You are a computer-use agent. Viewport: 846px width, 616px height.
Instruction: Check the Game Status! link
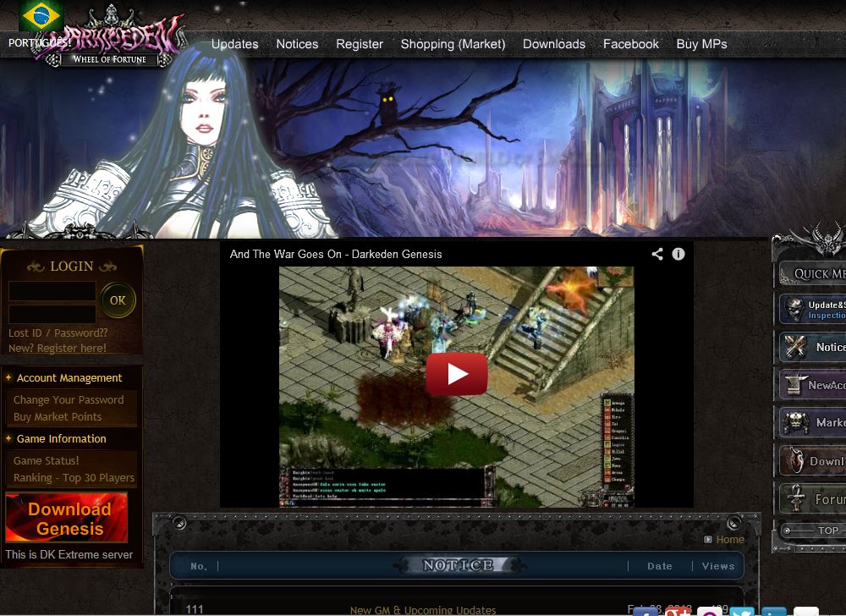[47, 461]
